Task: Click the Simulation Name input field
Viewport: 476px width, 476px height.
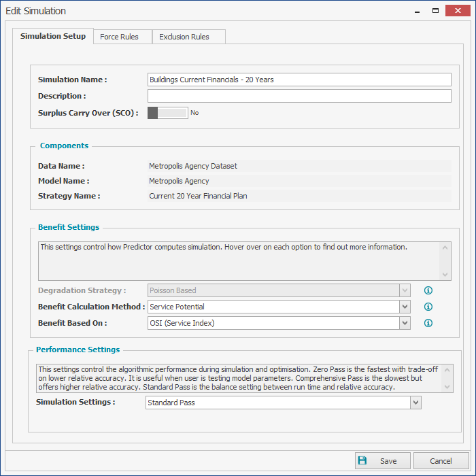Action: (x=299, y=80)
